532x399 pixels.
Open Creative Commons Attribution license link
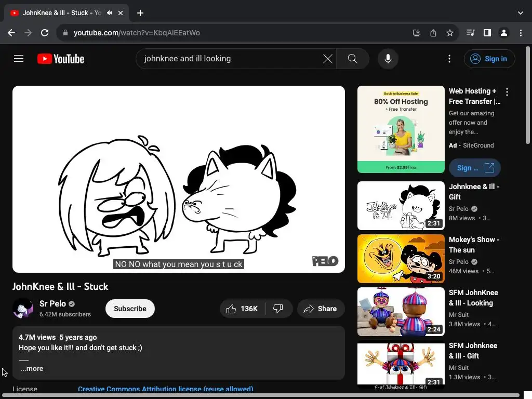point(166,389)
